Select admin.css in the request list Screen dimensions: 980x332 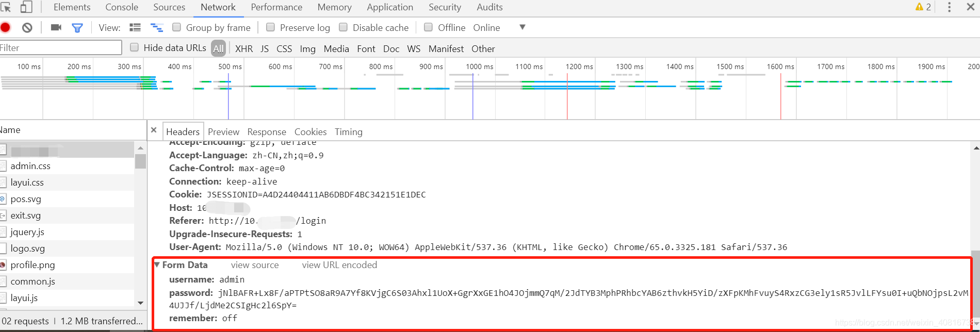(67, 166)
